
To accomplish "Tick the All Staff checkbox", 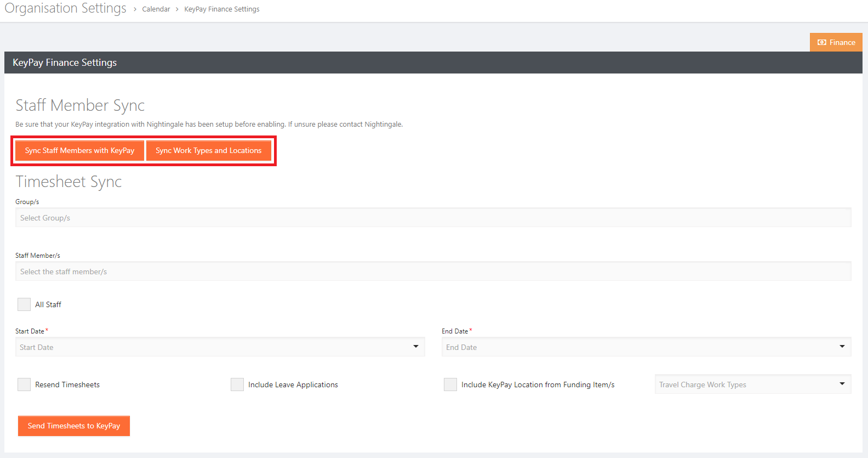I will 24,304.
